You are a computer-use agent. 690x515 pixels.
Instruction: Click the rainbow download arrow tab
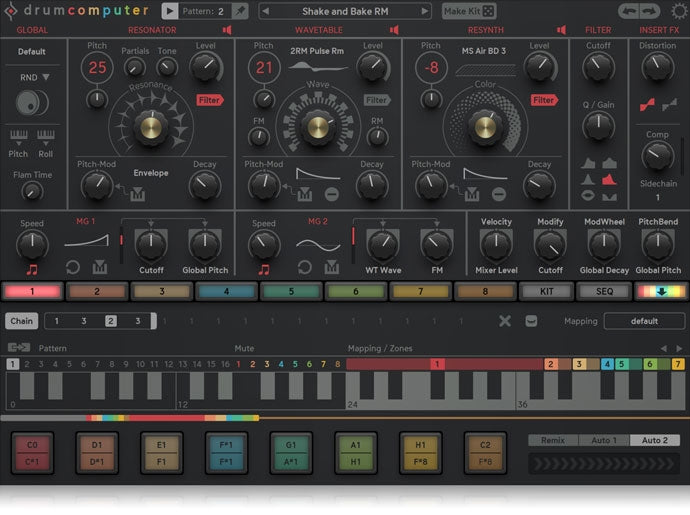(661, 291)
